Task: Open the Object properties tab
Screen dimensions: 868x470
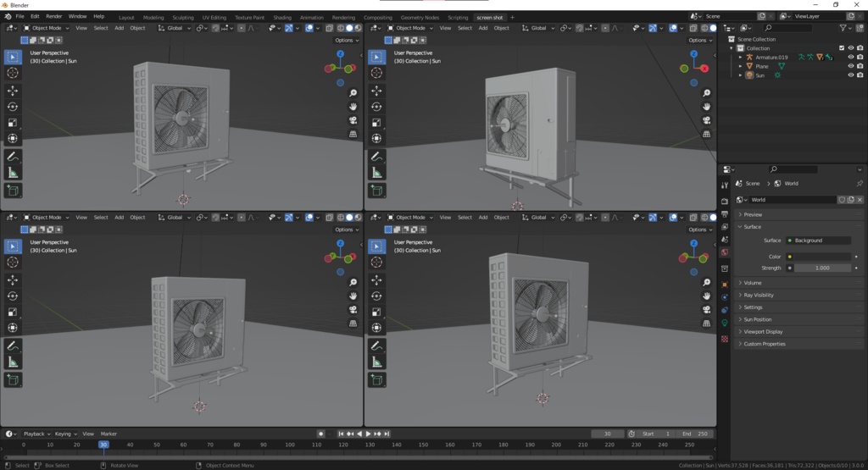Action: tap(725, 285)
